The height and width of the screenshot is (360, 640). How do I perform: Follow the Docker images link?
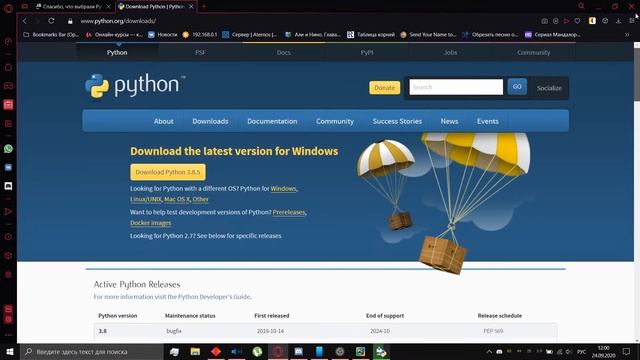pos(151,223)
